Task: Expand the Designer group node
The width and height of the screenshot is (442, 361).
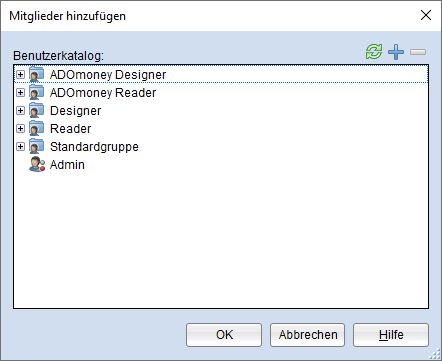Action: click(20, 110)
